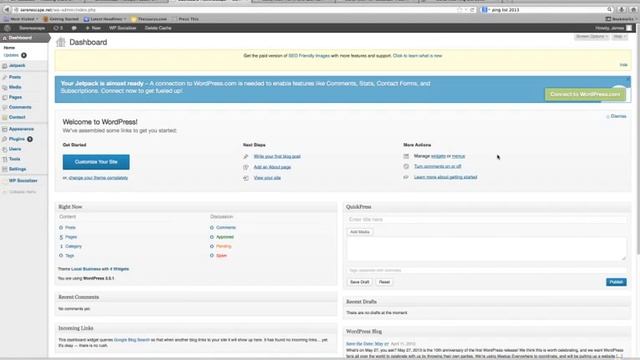Click the QuickPress Save Draft button
The width and height of the screenshot is (640, 360).
click(360, 282)
